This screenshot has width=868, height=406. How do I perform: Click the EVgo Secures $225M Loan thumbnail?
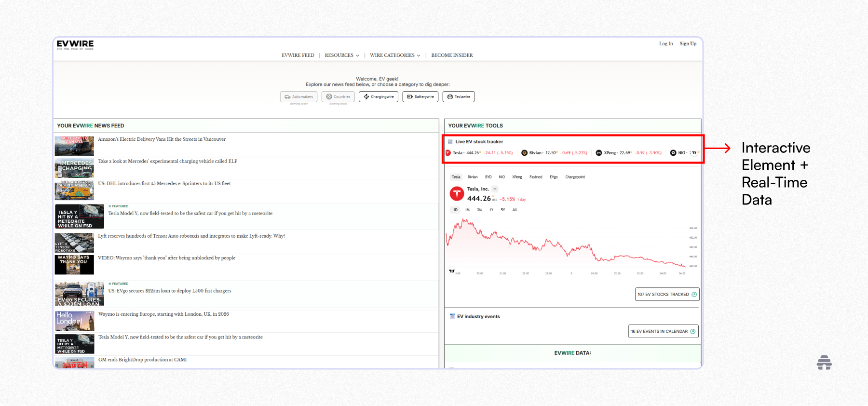[80, 294]
